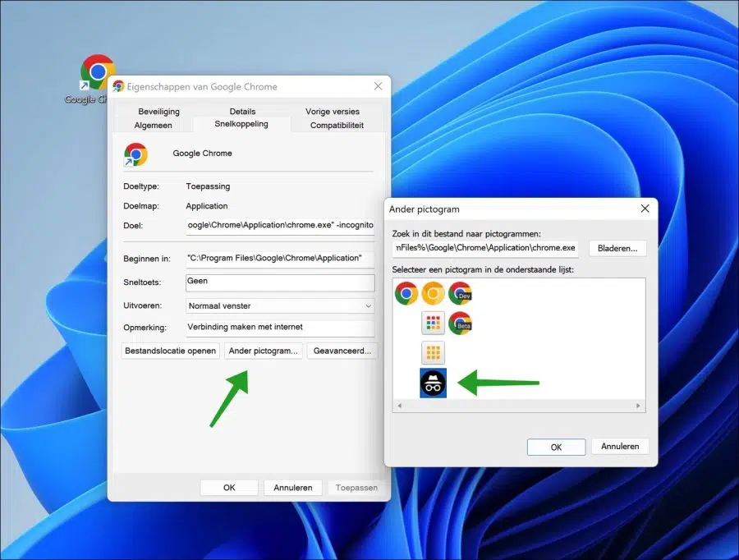Click into the Doel target field
Image resolution: width=739 pixels, height=560 pixels.
pyautogui.click(x=281, y=226)
